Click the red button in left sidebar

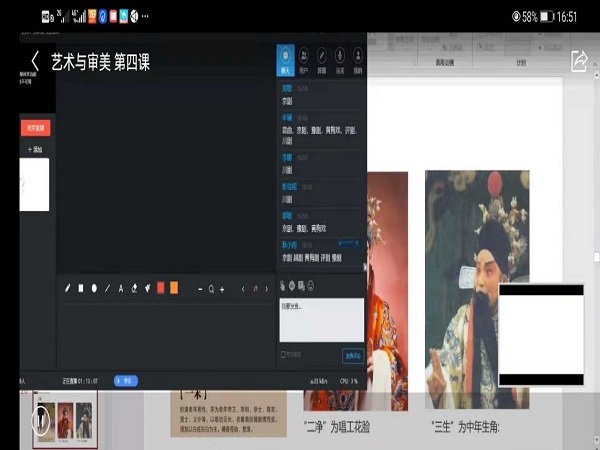coord(36,128)
